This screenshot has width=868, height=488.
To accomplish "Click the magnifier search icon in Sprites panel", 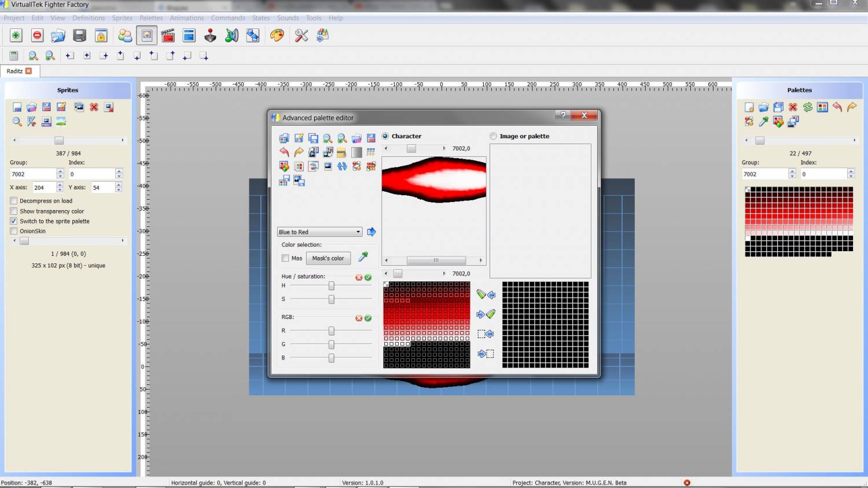I will (x=17, y=122).
